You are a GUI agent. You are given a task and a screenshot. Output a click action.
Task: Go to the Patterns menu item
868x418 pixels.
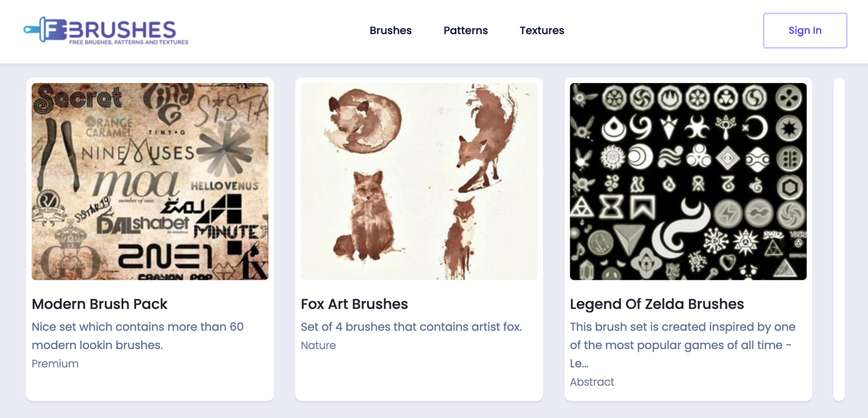tap(465, 30)
